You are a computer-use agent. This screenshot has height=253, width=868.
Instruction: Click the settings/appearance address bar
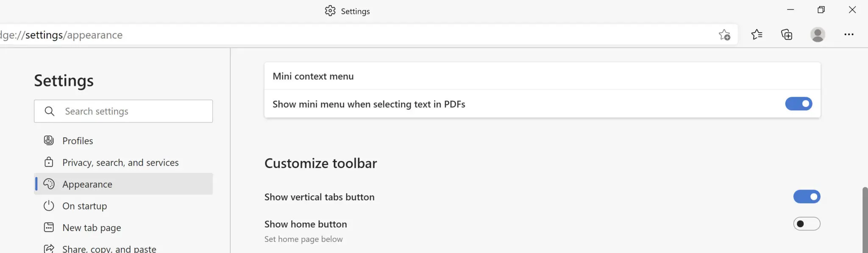(x=356, y=35)
